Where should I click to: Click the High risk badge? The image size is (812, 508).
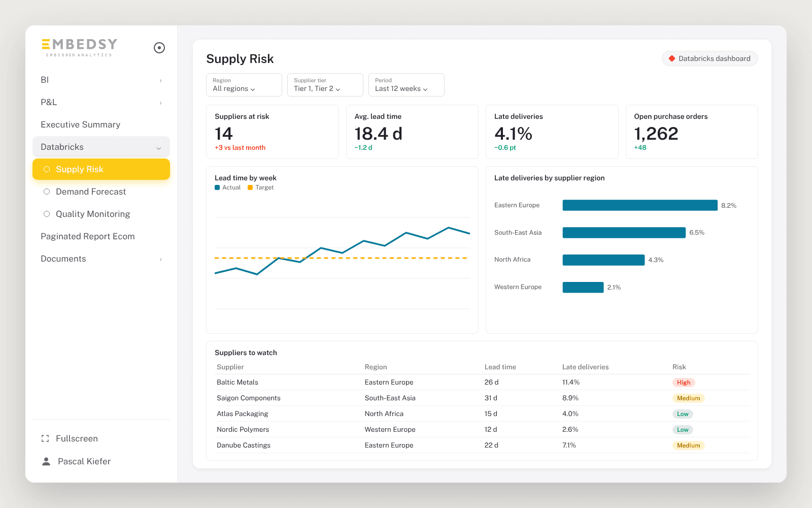coord(684,383)
